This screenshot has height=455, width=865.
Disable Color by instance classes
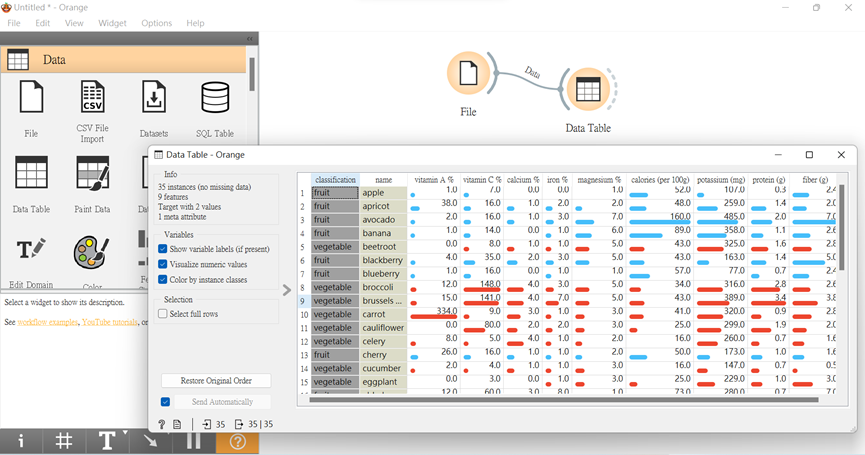(163, 280)
